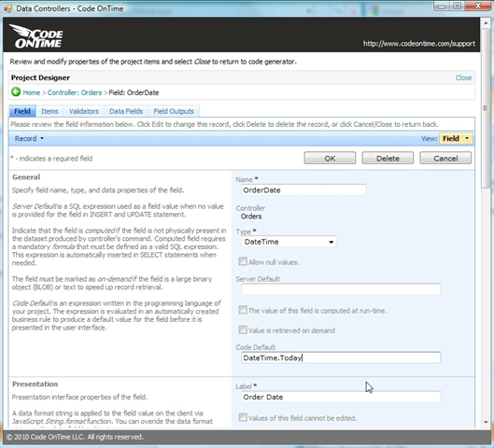Image resolution: width=494 pixels, height=448 pixels.
Task: Click the scroll down arrow
Action: pos(486,422)
